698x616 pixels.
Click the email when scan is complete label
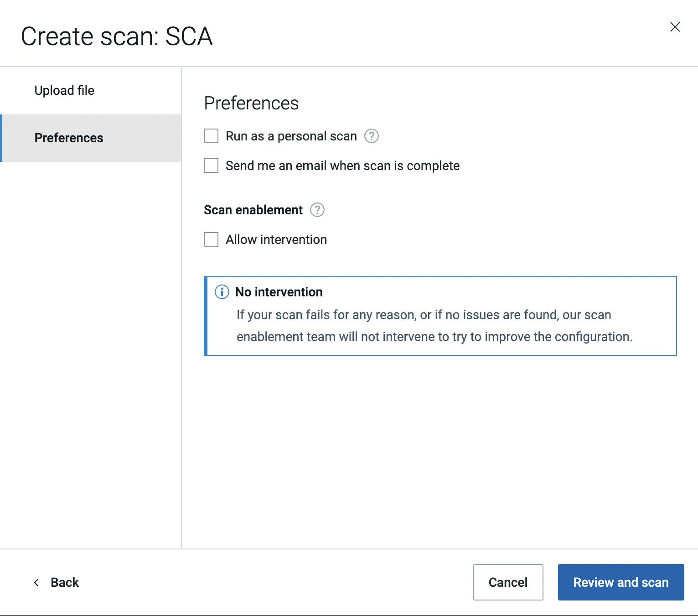[x=342, y=166]
